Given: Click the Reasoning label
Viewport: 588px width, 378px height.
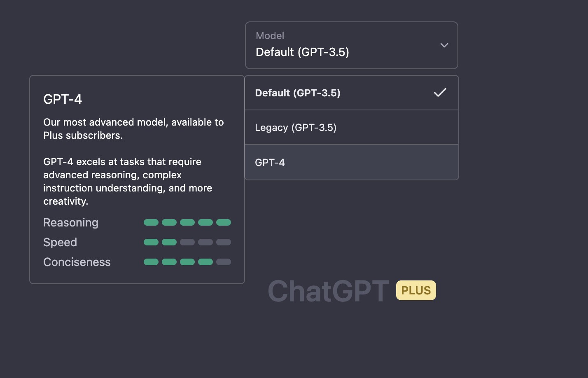Looking at the screenshot, I should pyautogui.click(x=71, y=222).
